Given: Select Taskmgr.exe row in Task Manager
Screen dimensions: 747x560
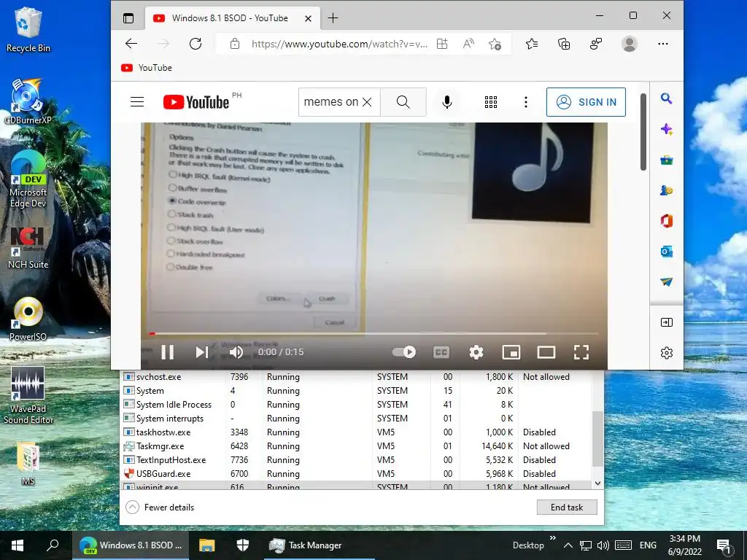Looking at the screenshot, I should [356, 446].
